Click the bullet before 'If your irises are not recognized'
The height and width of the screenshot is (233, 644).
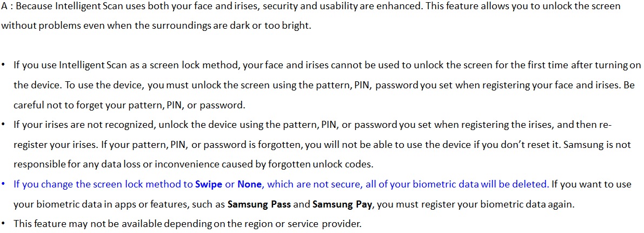coord(3,125)
